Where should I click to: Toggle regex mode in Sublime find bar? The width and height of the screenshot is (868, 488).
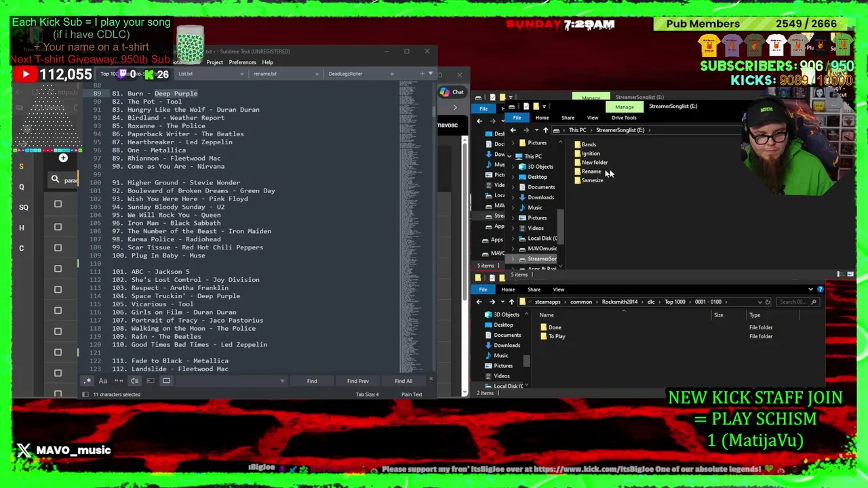point(87,381)
